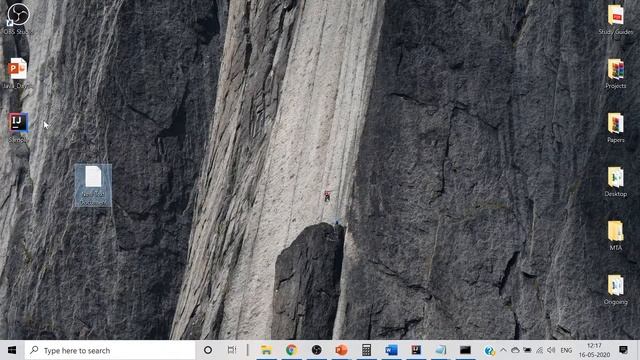The height and width of the screenshot is (360, 640).
Task: Open Cortana from the taskbar
Action: pyautogui.click(x=208, y=350)
